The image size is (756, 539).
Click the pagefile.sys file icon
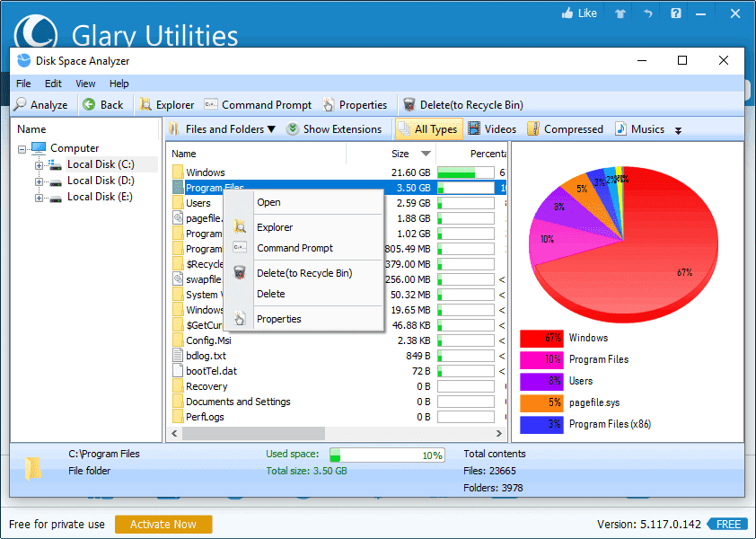pos(178,218)
